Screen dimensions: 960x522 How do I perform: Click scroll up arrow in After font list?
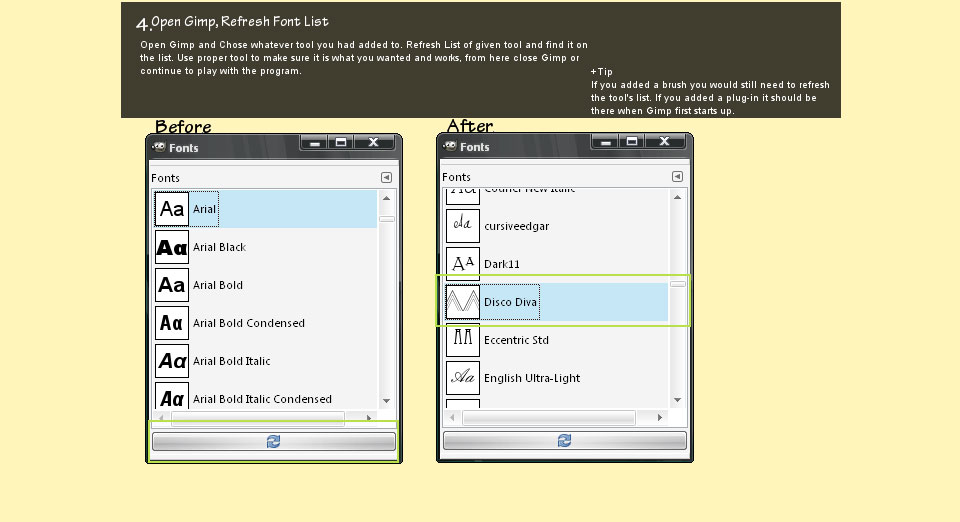[x=677, y=197]
